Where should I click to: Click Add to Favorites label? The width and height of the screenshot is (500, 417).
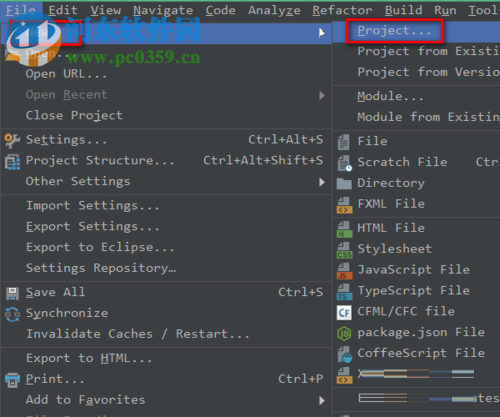(x=85, y=400)
